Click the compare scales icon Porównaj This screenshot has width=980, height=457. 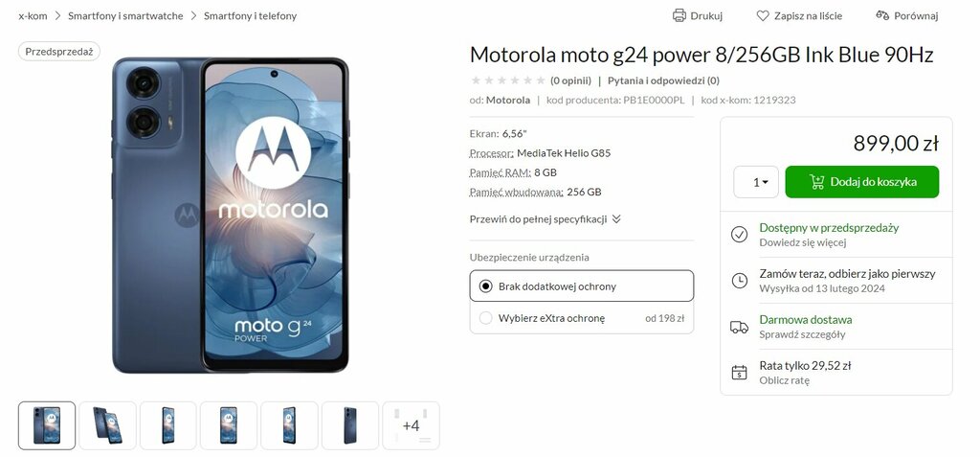(x=882, y=15)
